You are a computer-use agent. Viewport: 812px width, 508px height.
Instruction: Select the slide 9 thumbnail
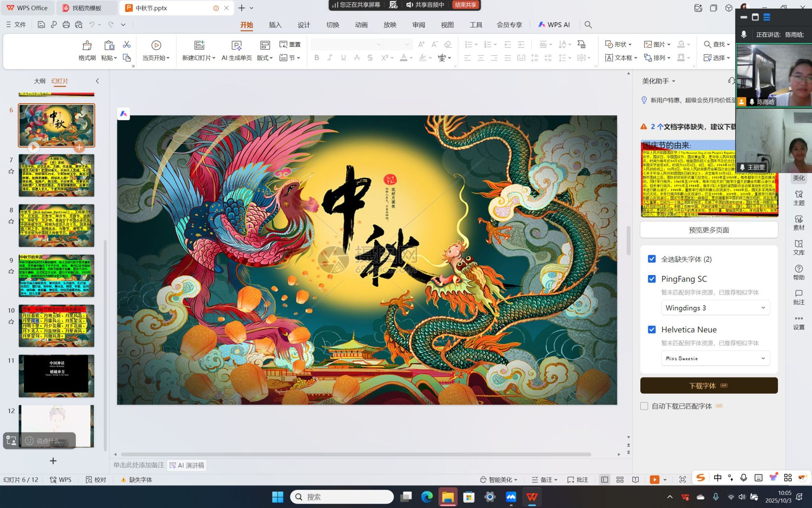[56, 276]
